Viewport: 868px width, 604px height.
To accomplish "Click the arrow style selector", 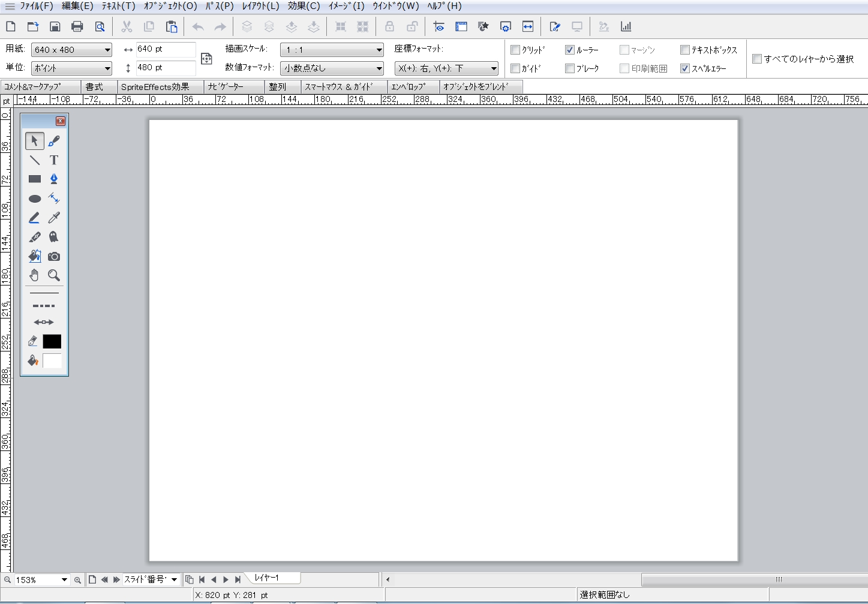I will click(44, 322).
